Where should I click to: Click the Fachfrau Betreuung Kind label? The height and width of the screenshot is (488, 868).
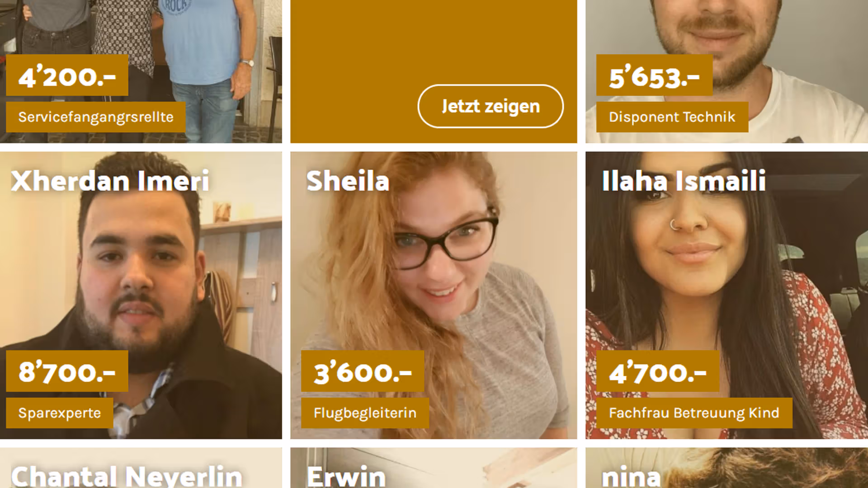pos(694,413)
